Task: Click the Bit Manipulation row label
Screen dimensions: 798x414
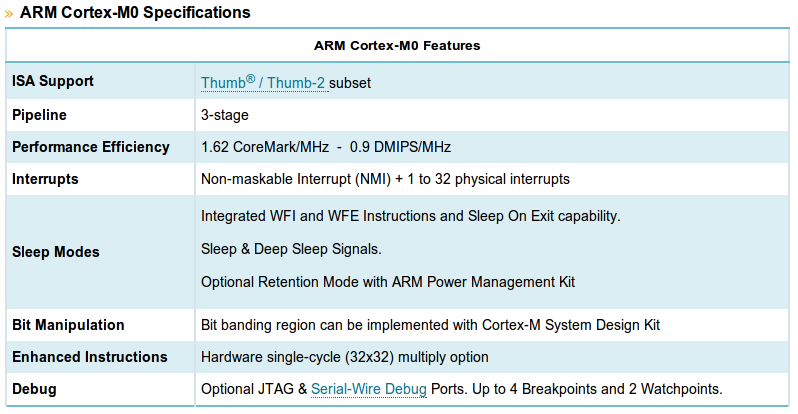Action: [x=68, y=325]
